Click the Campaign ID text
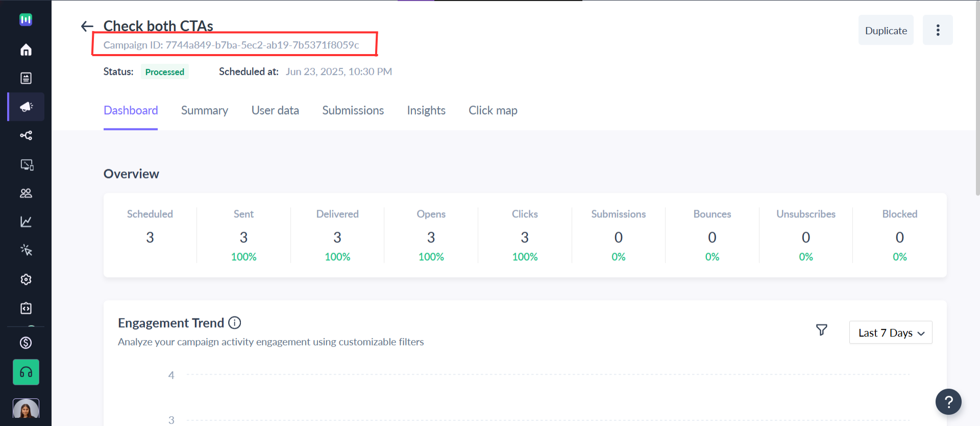Viewport: 980px width, 426px height. click(231, 45)
